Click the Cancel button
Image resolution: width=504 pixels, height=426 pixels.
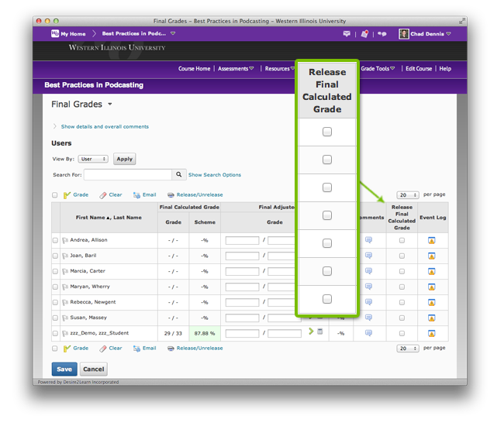[x=94, y=369]
